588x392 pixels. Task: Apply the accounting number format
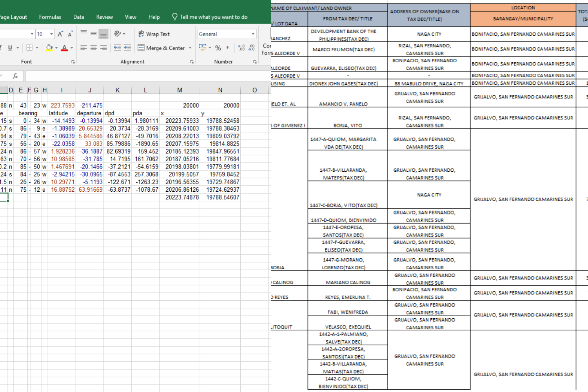[x=202, y=48]
